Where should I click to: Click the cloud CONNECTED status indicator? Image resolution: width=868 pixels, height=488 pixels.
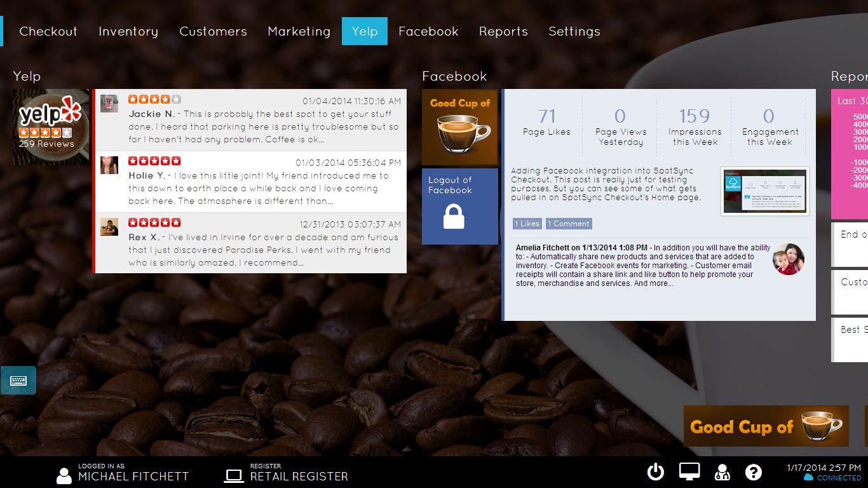[x=832, y=478]
